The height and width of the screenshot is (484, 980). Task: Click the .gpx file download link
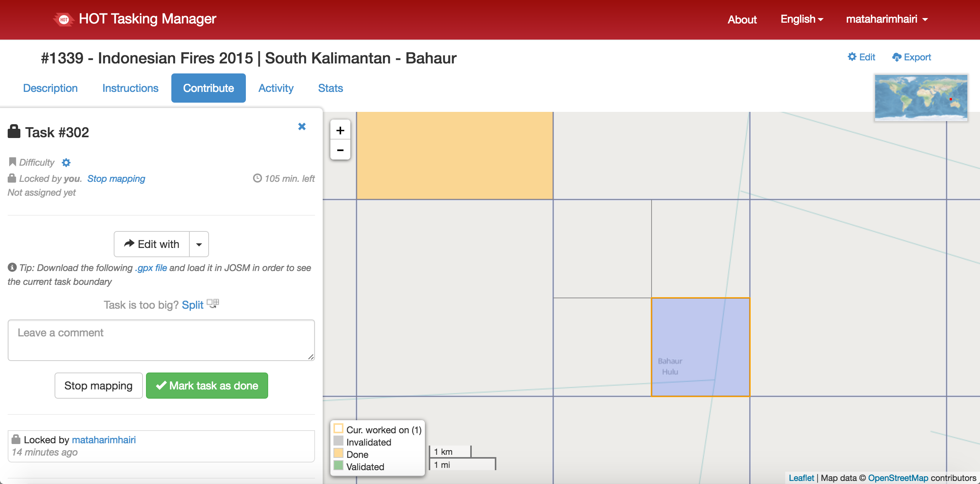(151, 268)
